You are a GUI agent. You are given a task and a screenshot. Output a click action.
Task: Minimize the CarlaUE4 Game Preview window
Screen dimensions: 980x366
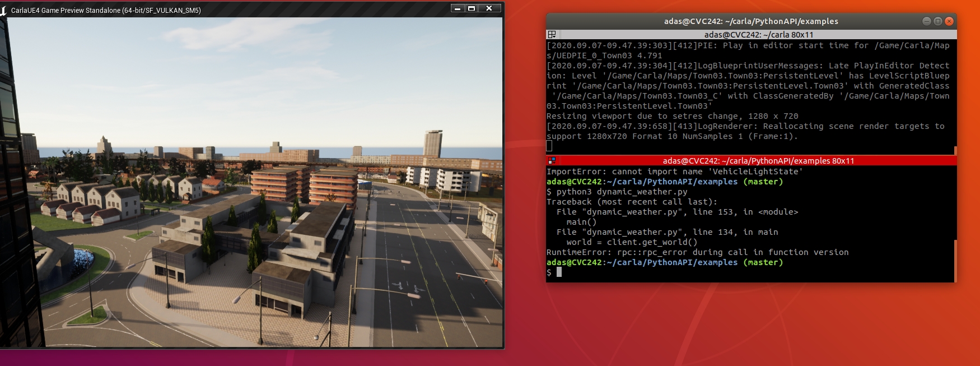pos(458,8)
